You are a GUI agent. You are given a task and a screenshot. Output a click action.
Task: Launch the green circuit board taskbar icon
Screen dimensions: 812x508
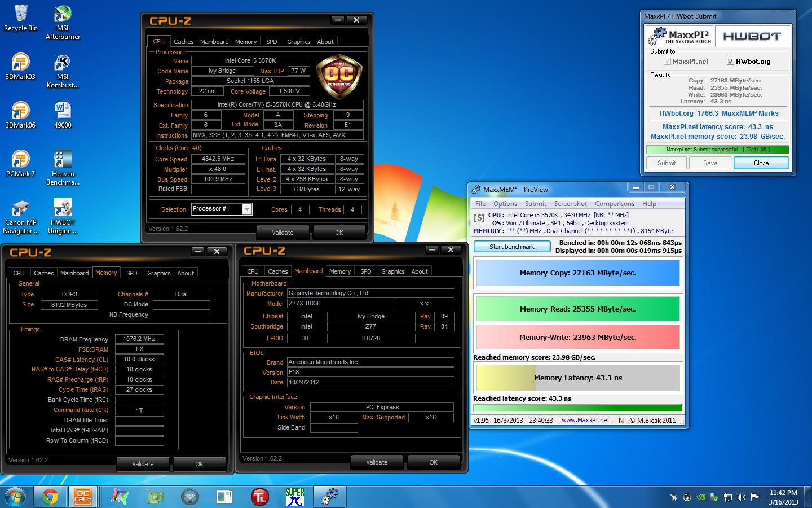click(x=155, y=497)
